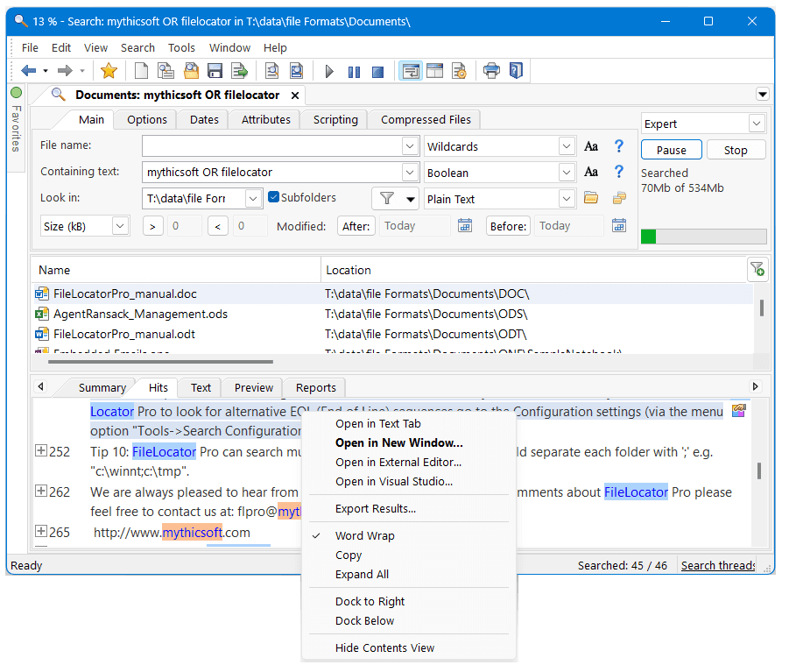Viewport: 789px width, 672px height.
Task: Pause search using toolbar pause icon
Action: (x=354, y=72)
